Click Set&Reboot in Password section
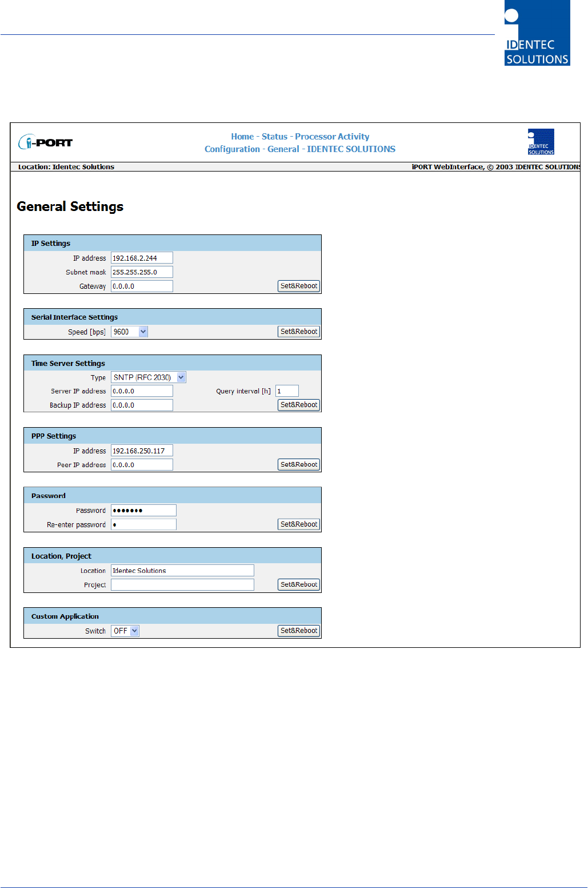Screen dimensions: 588x888 299,524
